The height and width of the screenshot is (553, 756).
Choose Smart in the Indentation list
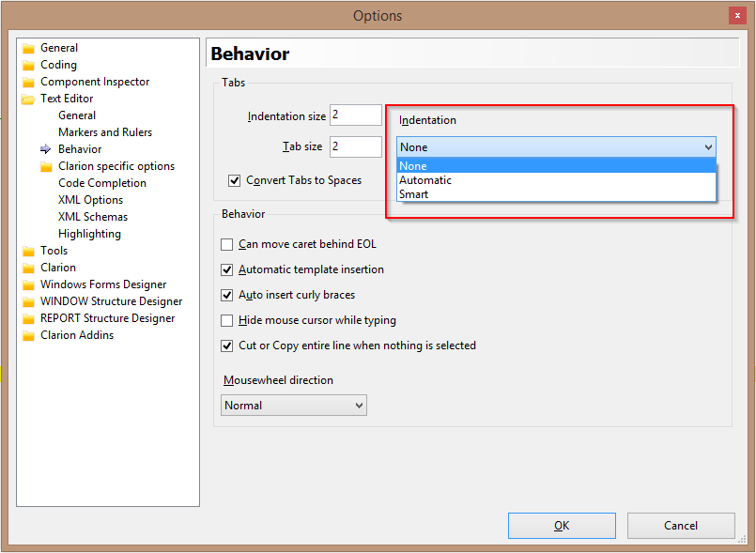(556, 194)
